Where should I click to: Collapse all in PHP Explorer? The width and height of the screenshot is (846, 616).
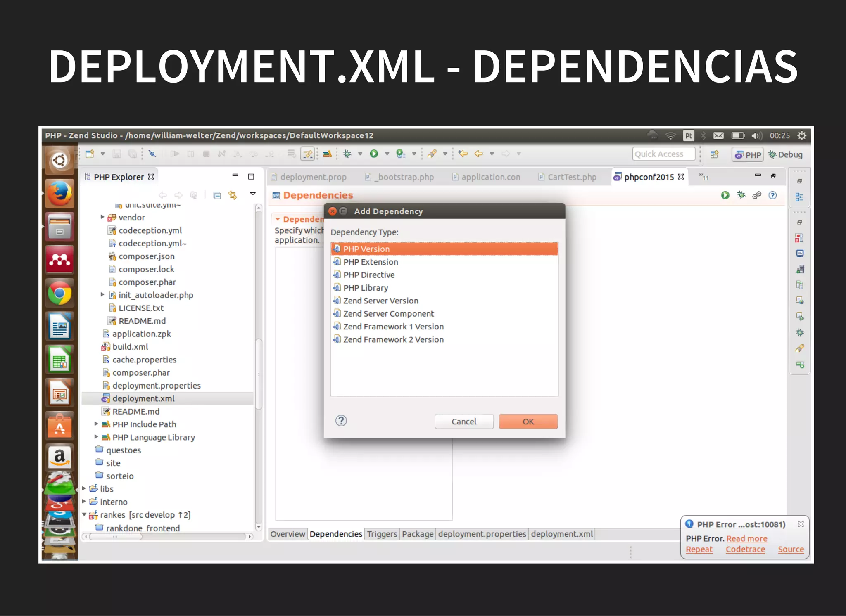click(217, 195)
